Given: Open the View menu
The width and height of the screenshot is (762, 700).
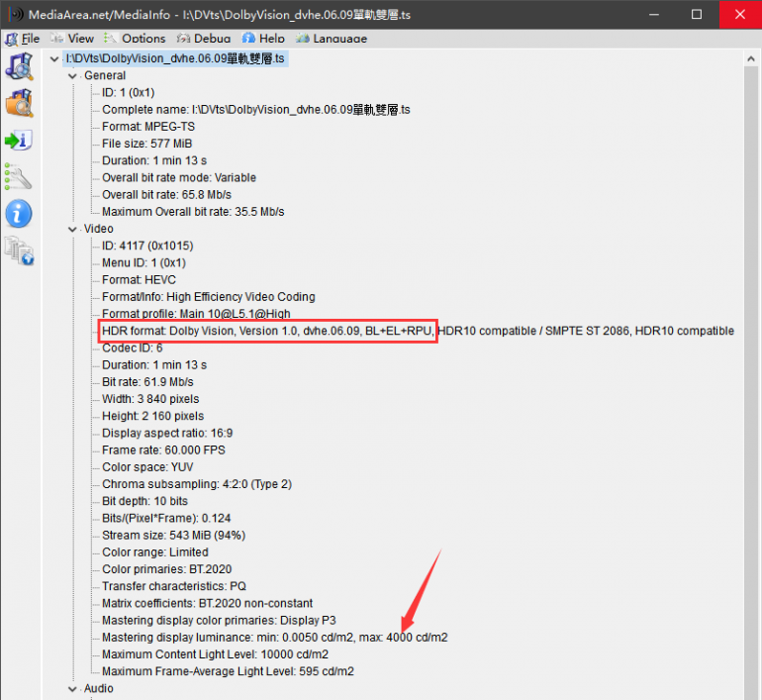Looking at the screenshot, I should coord(73,39).
